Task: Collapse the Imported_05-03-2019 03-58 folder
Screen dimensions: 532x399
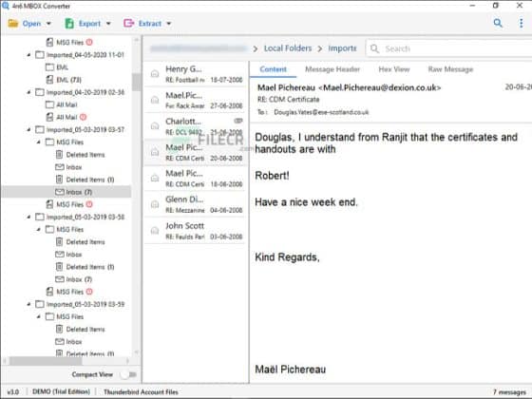Action: point(28,217)
